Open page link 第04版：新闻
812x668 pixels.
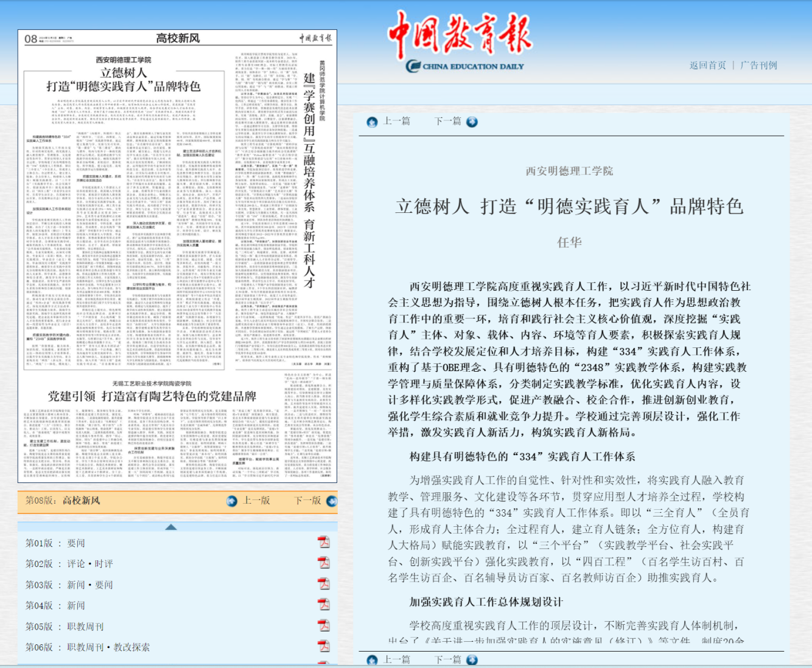[x=54, y=605]
